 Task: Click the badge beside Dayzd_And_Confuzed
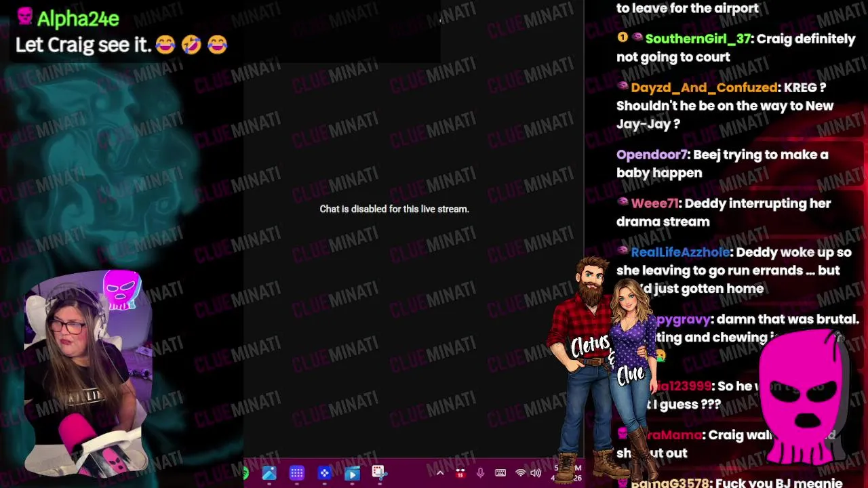(622, 87)
